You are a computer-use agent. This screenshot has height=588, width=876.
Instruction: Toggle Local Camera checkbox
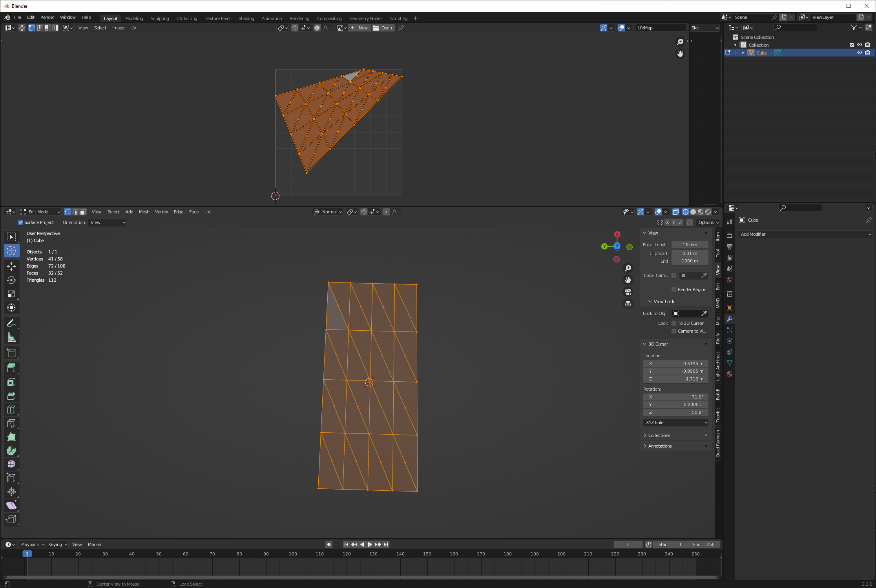pos(674,275)
